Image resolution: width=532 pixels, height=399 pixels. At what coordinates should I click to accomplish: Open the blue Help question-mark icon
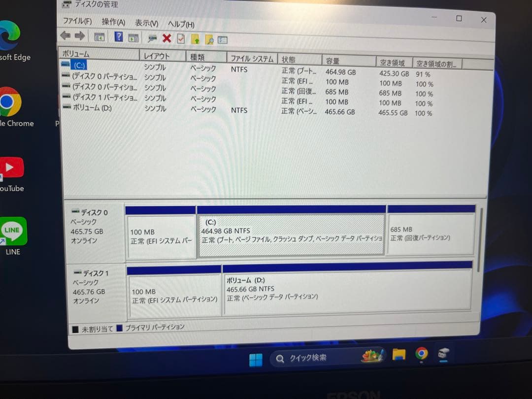pyautogui.click(x=118, y=36)
